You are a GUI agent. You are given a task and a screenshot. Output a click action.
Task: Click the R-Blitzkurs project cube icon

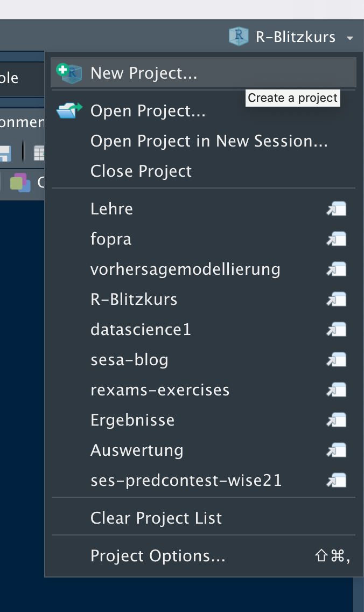(x=237, y=37)
